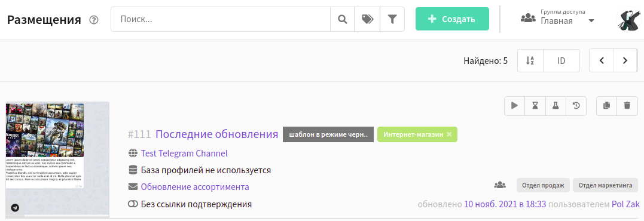
Task: Open the ID sort field selector
Action: (x=561, y=61)
